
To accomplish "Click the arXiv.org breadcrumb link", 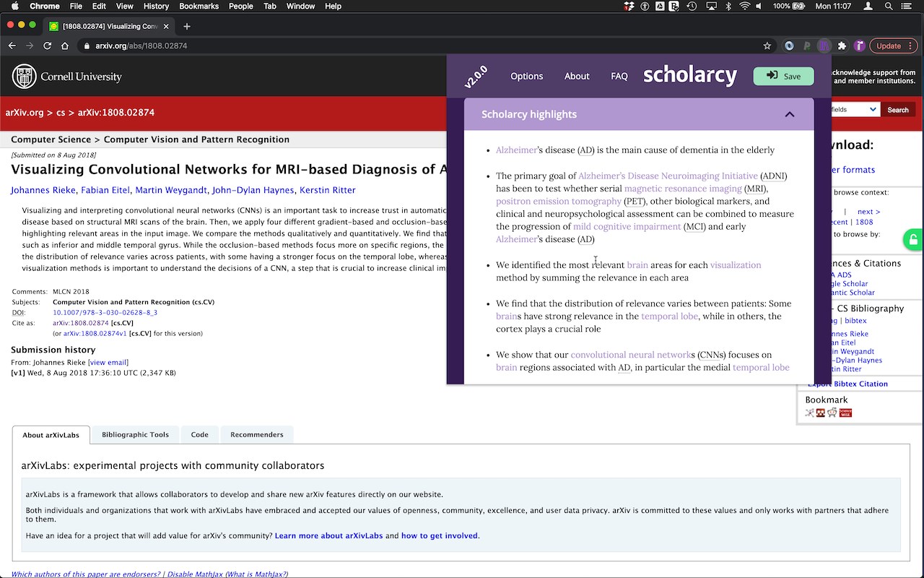I will click(25, 112).
